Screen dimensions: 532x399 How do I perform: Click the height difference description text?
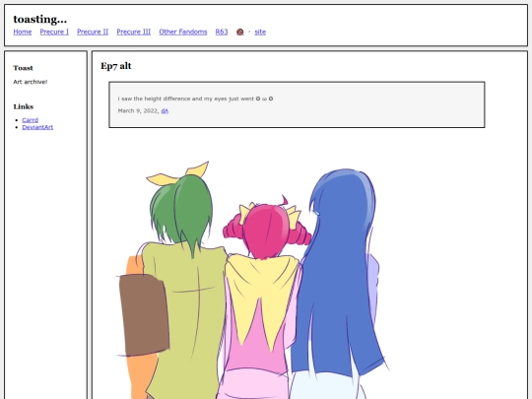pyautogui.click(x=195, y=99)
